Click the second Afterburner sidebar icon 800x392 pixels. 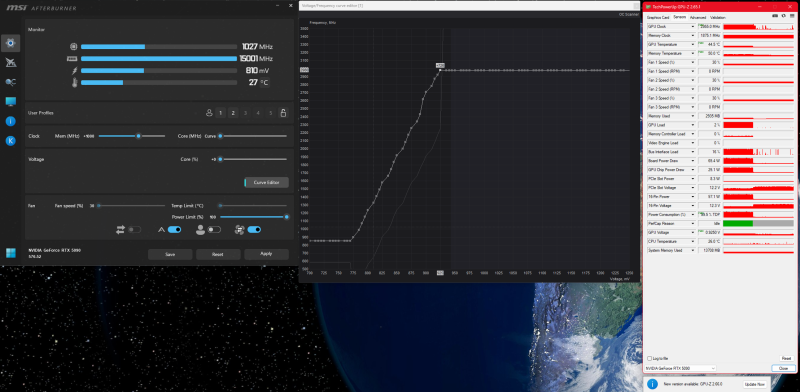11,63
